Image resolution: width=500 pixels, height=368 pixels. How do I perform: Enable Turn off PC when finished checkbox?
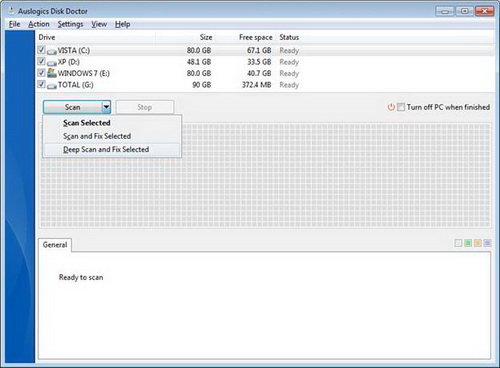click(401, 107)
